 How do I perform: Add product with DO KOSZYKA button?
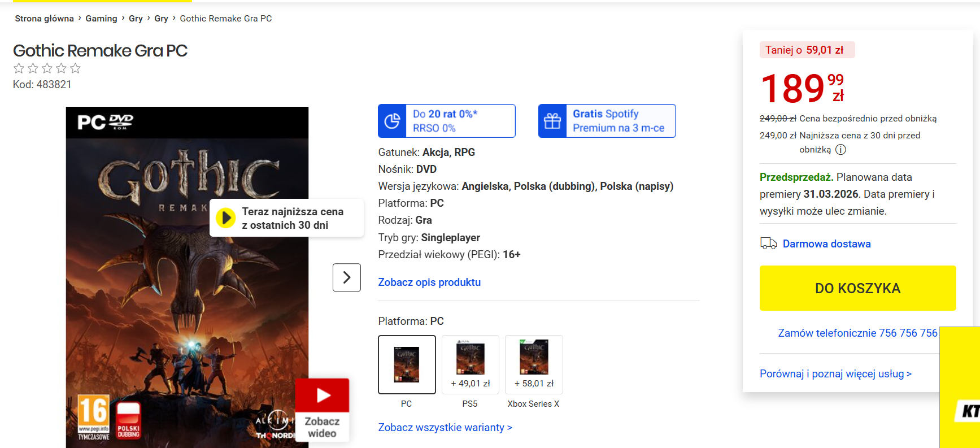pyautogui.click(x=857, y=288)
